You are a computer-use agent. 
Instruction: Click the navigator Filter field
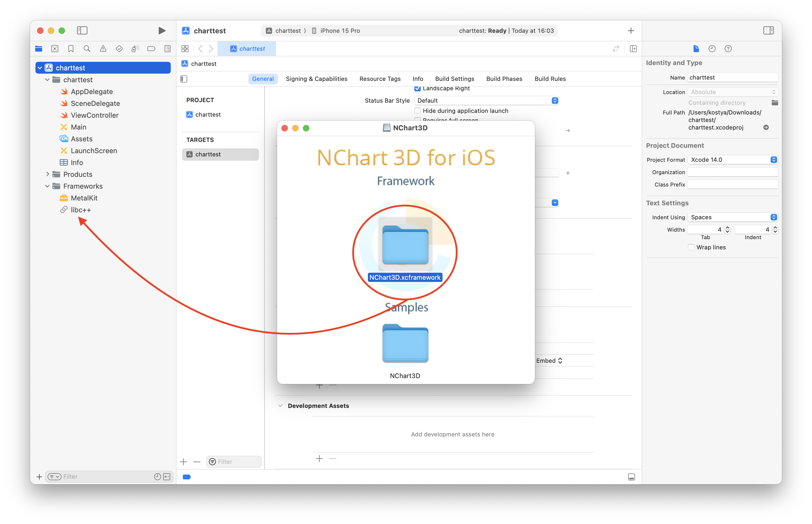pos(110,477)
